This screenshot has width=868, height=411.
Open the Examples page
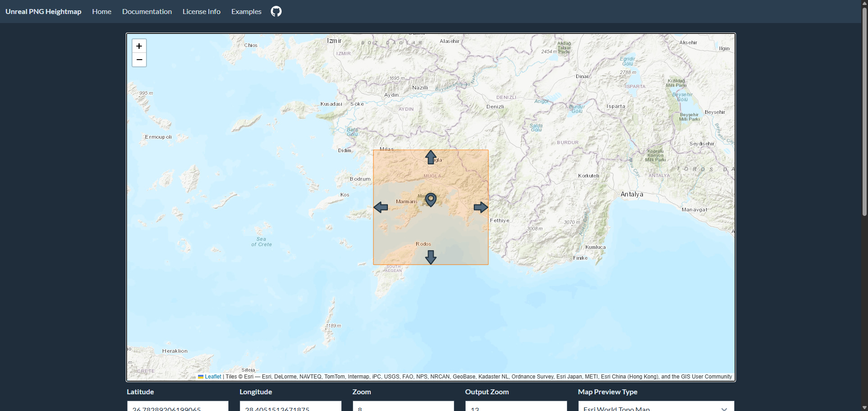[x=246, y=11]
